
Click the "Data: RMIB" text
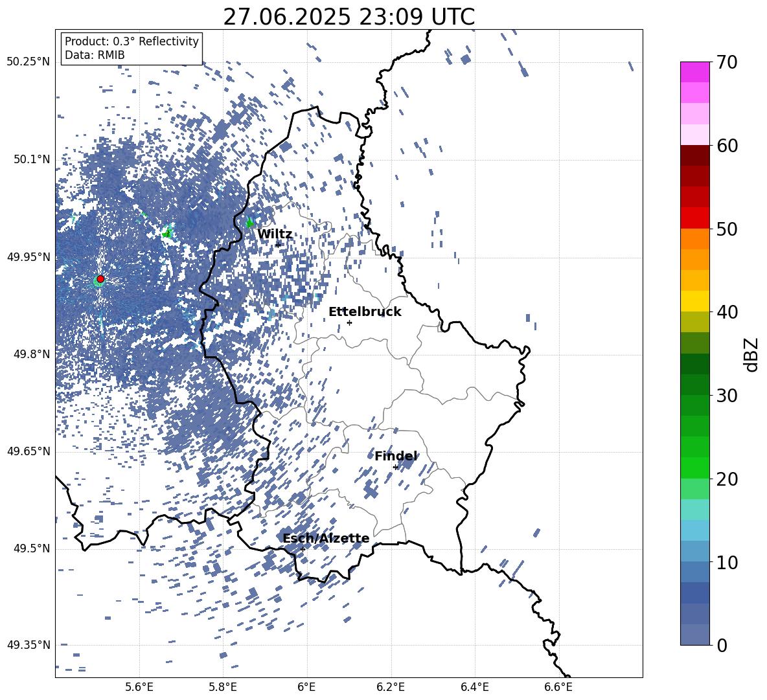95,55
